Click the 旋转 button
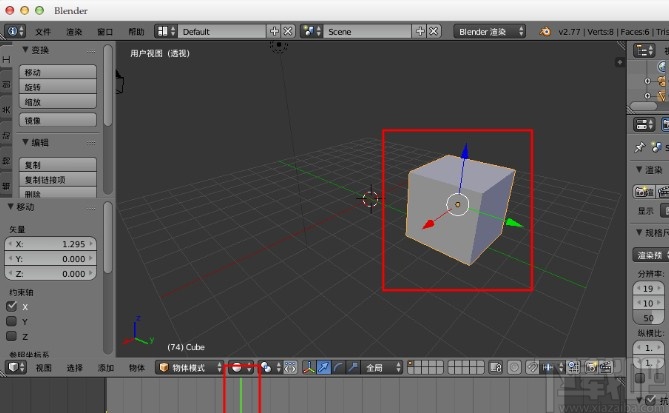The image size is (669, 413). pos(58,87)
